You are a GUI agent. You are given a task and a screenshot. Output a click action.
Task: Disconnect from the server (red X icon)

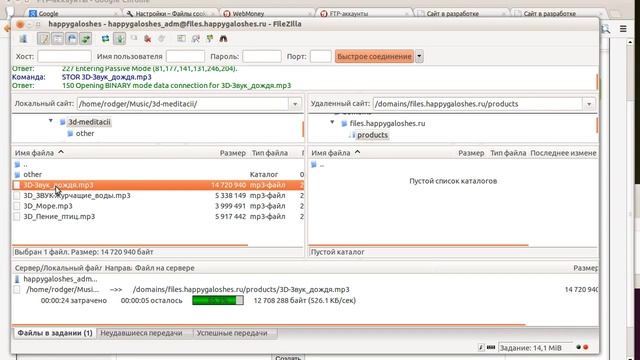point(148,39)
